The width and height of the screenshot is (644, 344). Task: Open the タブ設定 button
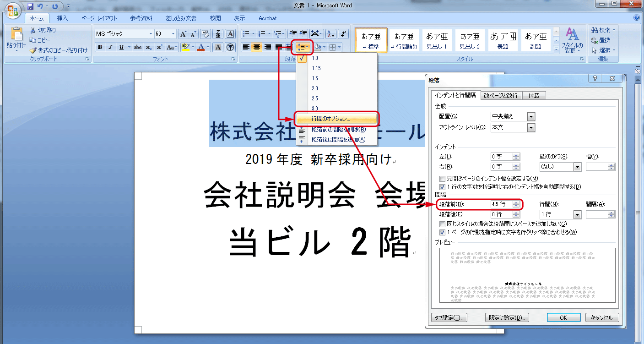click(x=449, y=317)
